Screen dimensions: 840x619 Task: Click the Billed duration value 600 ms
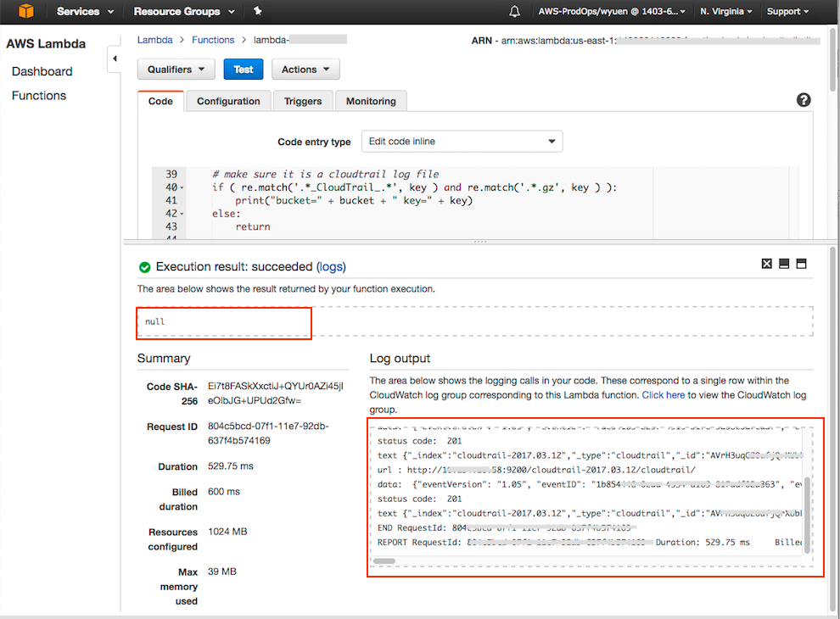[224, 492]
